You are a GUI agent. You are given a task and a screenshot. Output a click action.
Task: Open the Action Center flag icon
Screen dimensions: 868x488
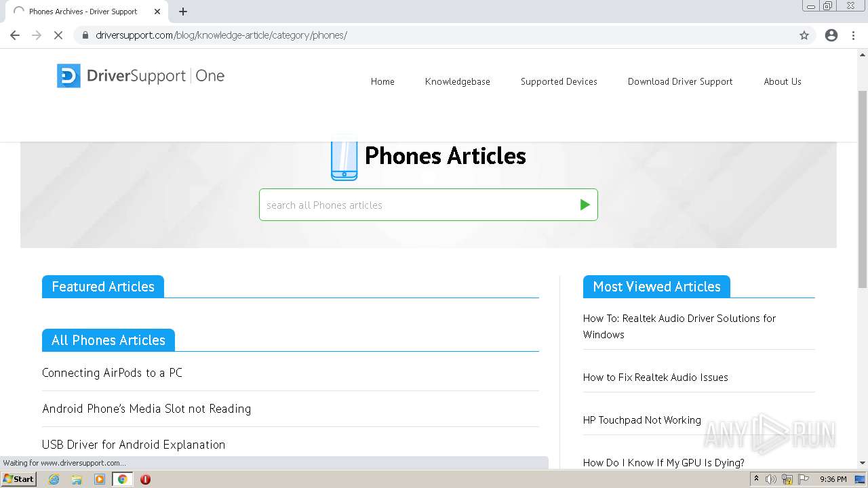click(x=804, y=479)
